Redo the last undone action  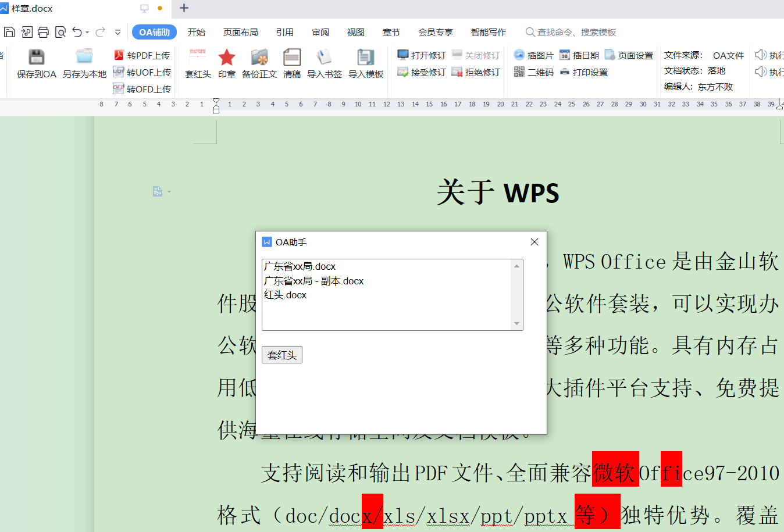tap(100, 32)
